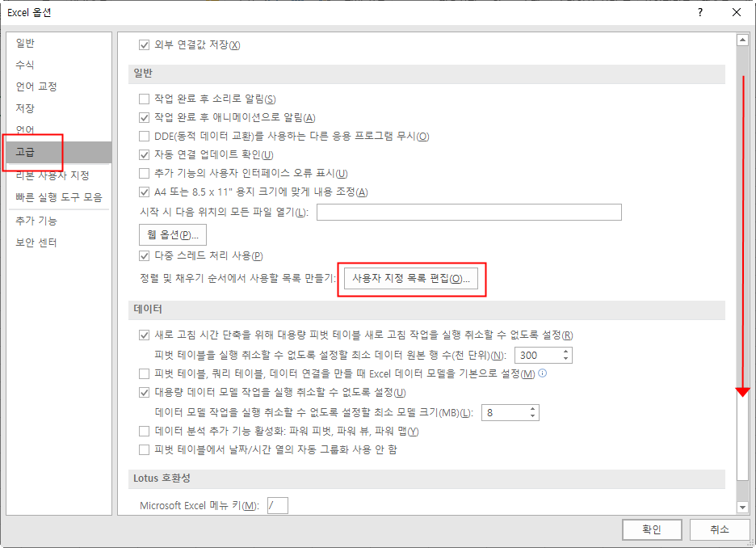The width and height of the screenshot is (756, 548).
Task: Decrease 최소 모델 크기(MB) spinner value
Action: coord(532,416)
